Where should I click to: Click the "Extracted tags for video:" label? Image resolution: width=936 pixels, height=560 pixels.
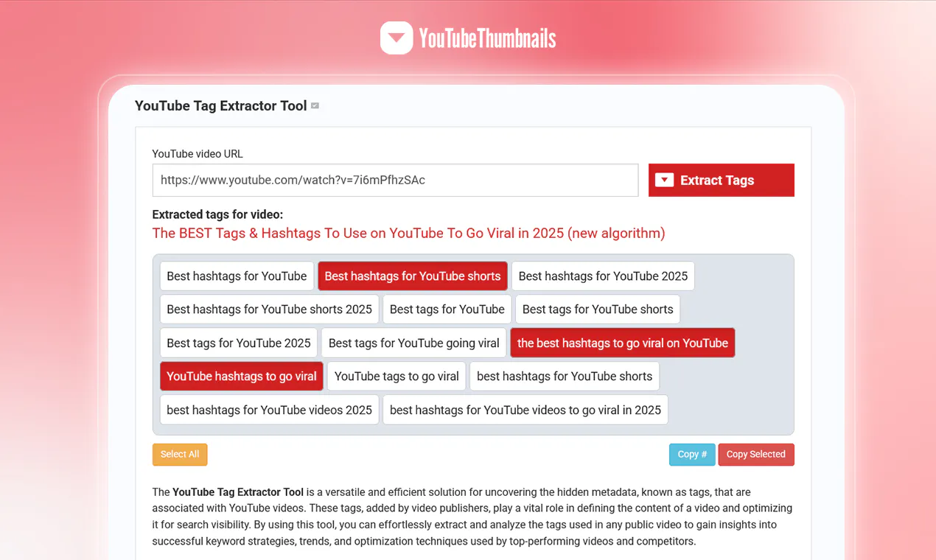click(217, 214)
